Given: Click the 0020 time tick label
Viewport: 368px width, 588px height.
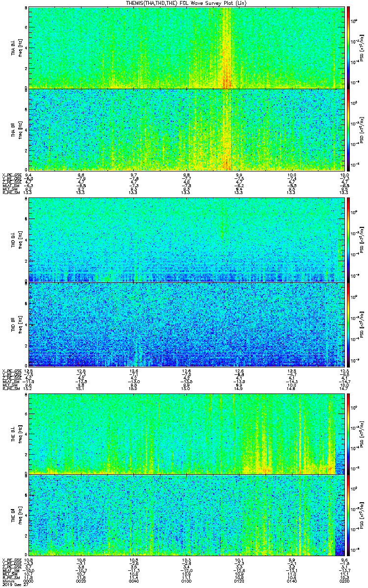Looking at the screenshot, I should click(81, 581).
